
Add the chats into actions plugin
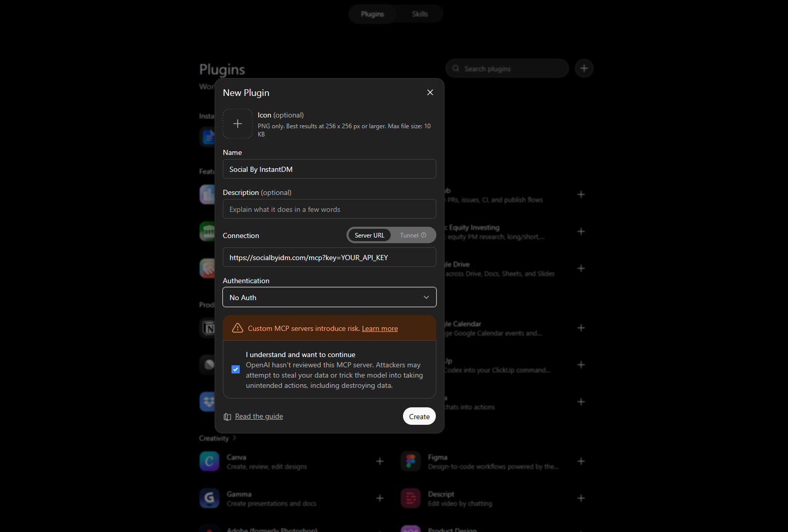pos(581,402)
